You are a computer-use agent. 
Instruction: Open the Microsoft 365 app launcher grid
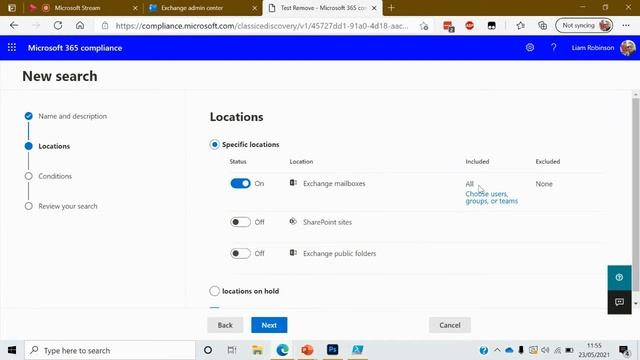pos(12,48)
